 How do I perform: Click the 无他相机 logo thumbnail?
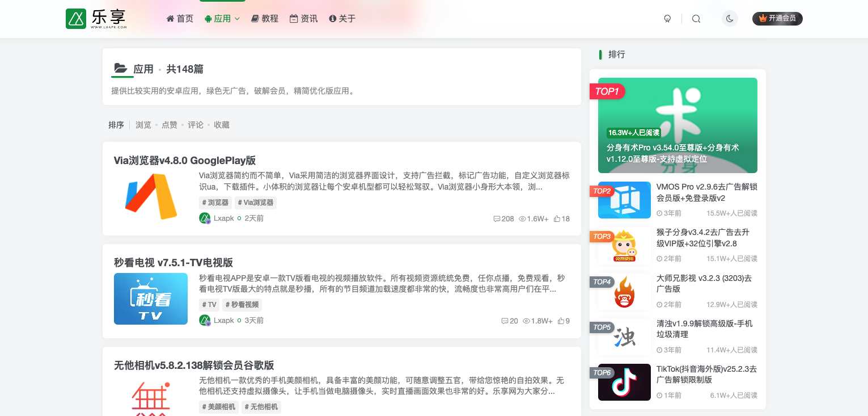[151, 396]
